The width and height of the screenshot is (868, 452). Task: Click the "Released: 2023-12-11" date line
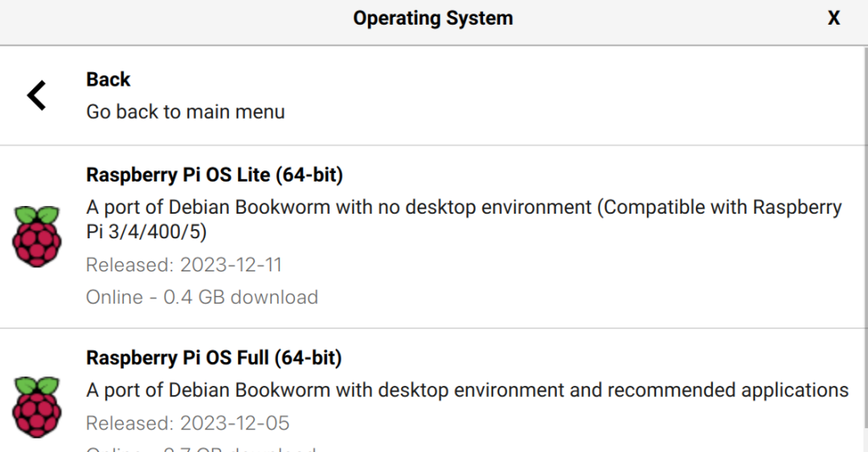click(x=184, y=265)
